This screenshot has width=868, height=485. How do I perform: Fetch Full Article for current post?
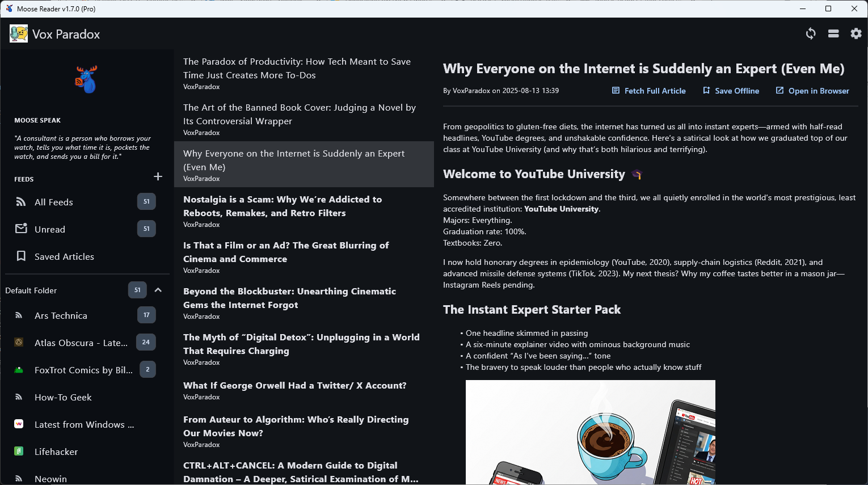tap(649, 91)
